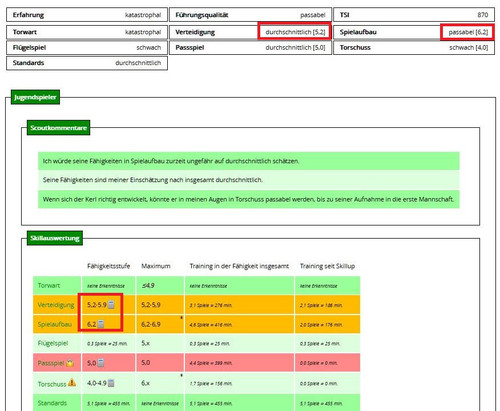Click the Führungsqualität 'passabel' attribute box

pyautogui.click(x=250, y=15)
